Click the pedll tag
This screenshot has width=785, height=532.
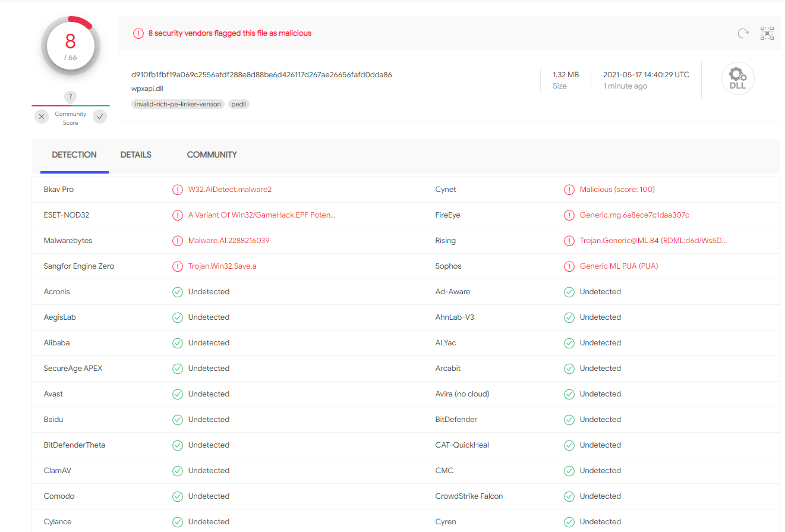(x=239, y=104)
